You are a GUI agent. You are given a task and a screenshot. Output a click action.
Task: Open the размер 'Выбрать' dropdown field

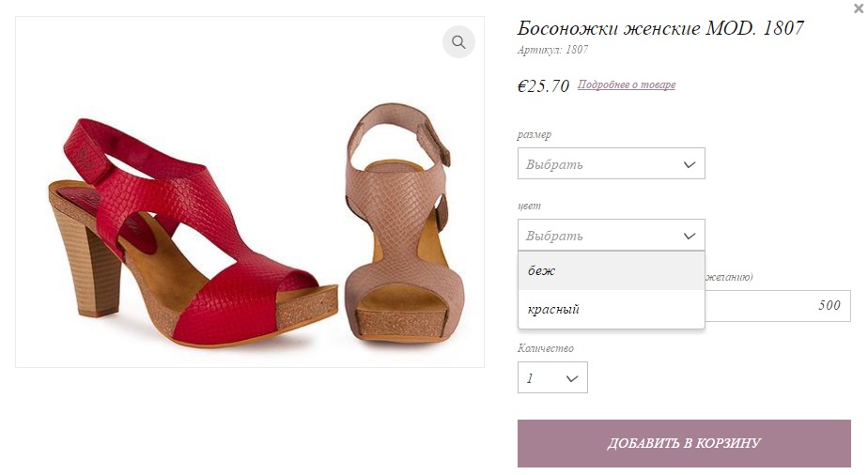pyautogui.click(x=612, y=163)
